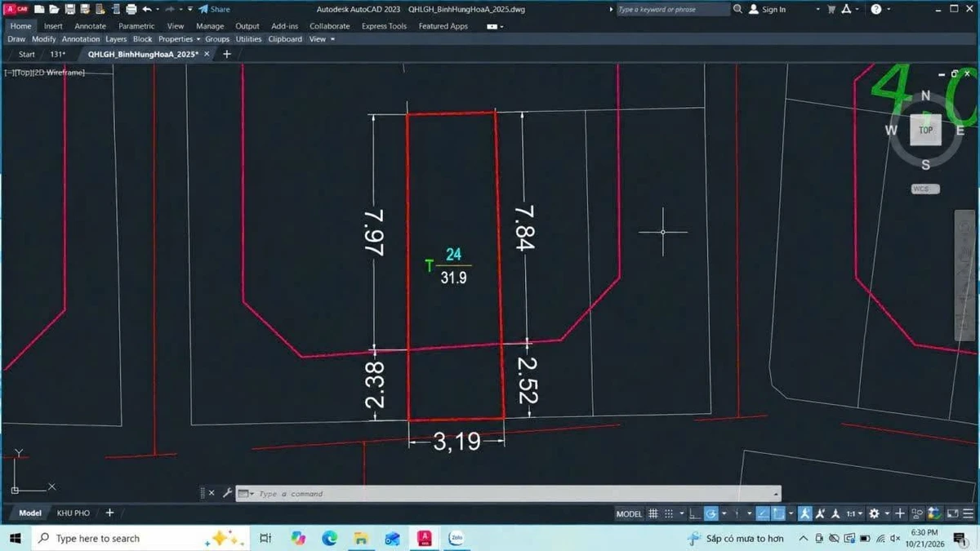Click the New drawing icon in Quick Access
Viewport: 980px width, 551px height.
click(x=39, y=9)
